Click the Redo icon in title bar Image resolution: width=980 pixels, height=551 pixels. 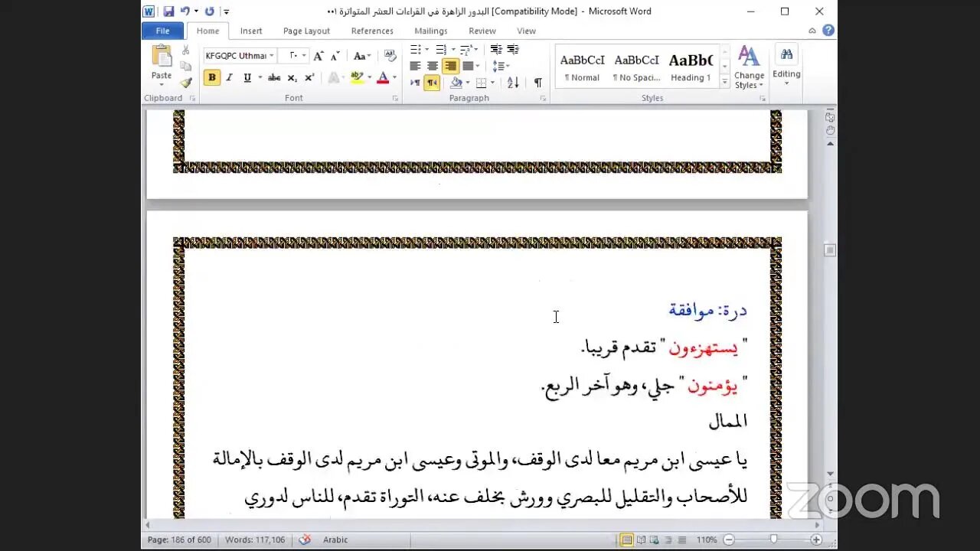click(x=209, y=11)
